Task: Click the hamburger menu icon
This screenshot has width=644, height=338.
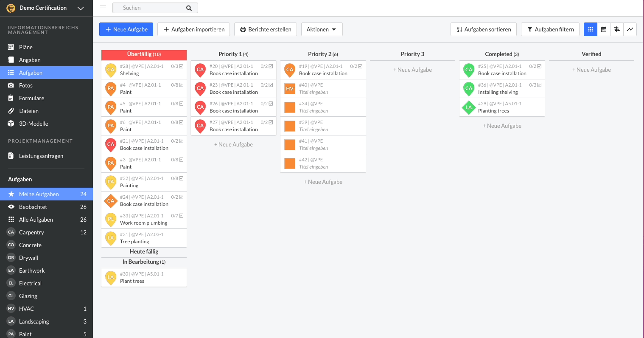Action: tap(103, 8)
